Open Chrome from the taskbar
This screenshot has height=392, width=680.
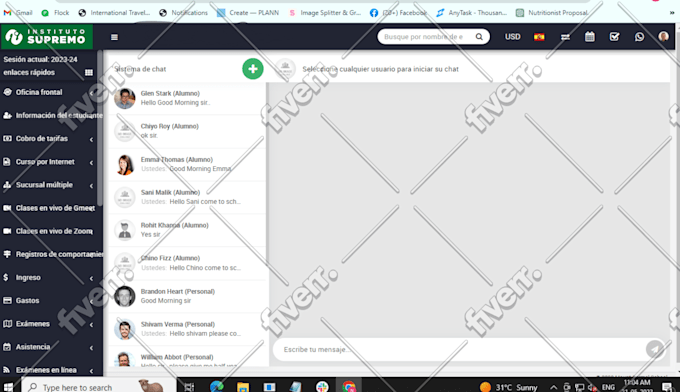click(x=349, y=386)
